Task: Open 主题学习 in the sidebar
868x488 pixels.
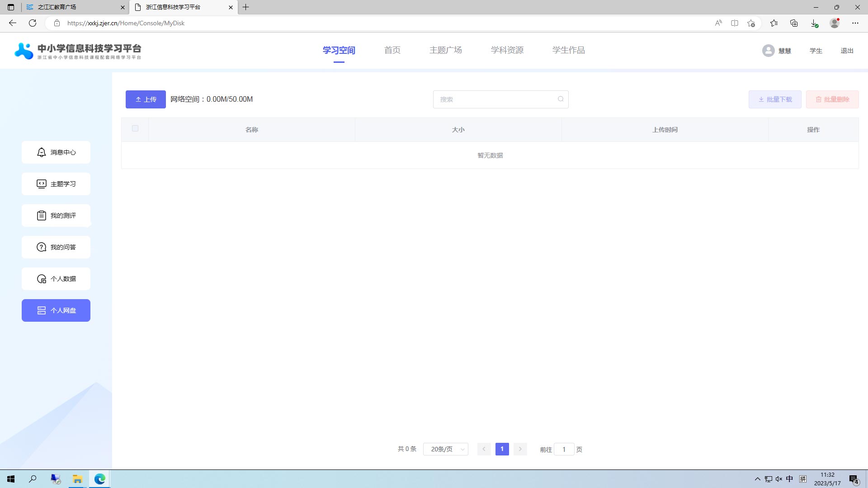Action: [x=56, y=184]
